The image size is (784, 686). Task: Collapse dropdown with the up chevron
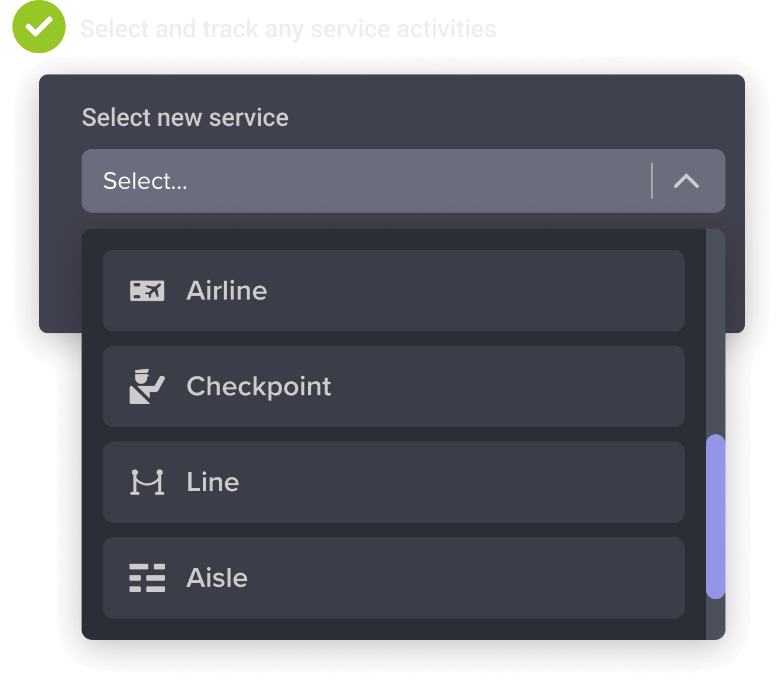(686, 181)
